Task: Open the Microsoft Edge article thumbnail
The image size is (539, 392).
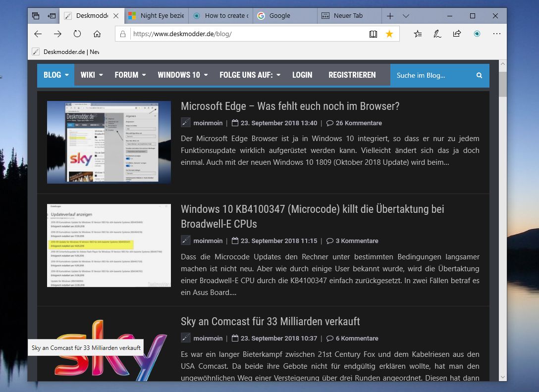Action: [109, 142]
